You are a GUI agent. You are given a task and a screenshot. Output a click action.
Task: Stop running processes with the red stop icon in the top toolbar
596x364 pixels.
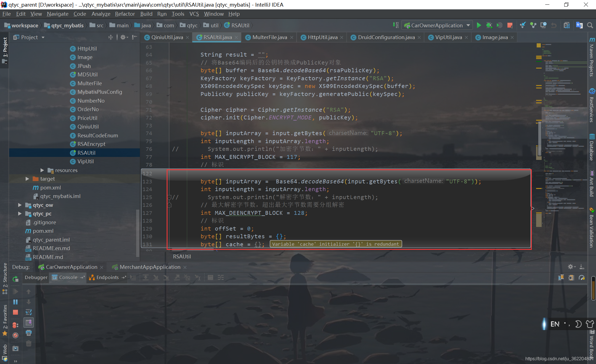pos(510,25)
